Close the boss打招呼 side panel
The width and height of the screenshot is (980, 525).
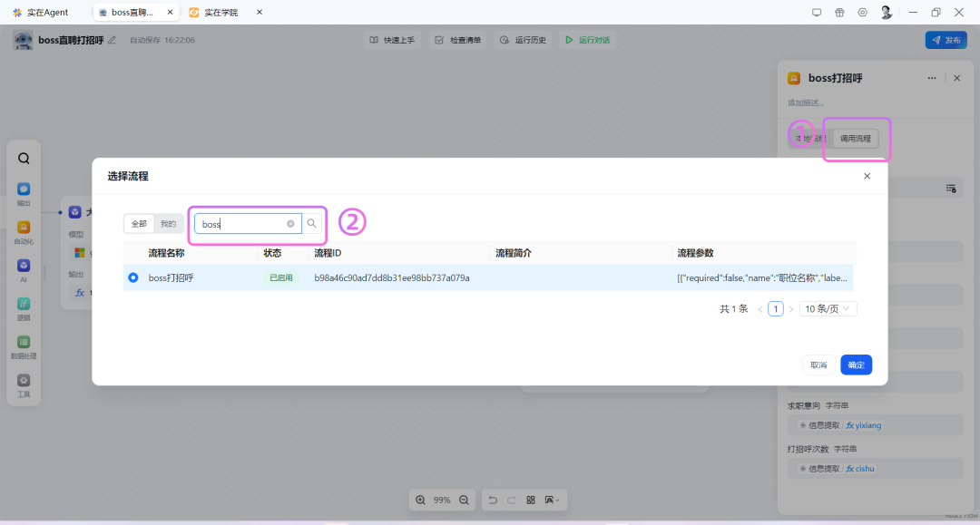pyautogui.click(x=957, y=78)
